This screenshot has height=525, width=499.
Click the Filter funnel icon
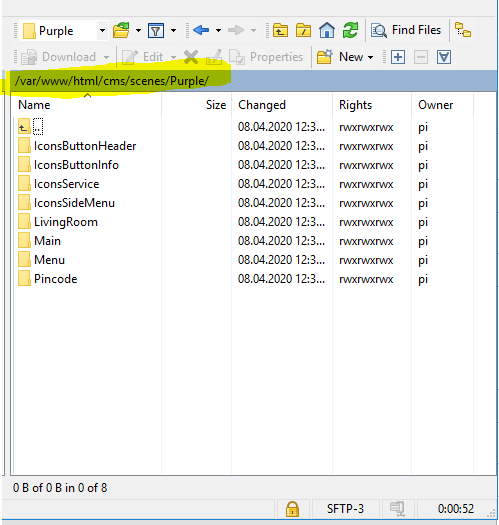click(156, 30)
